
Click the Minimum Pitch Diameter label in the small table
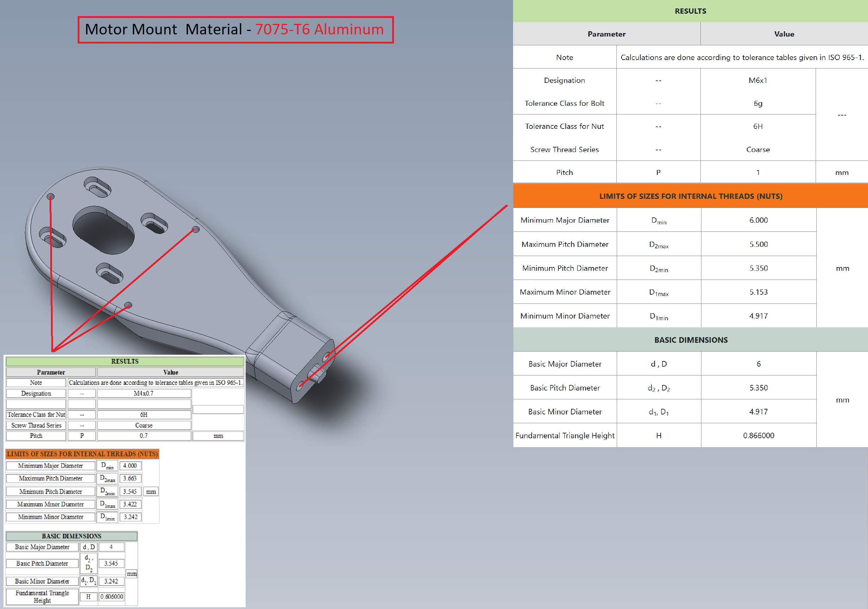point(50,491)
